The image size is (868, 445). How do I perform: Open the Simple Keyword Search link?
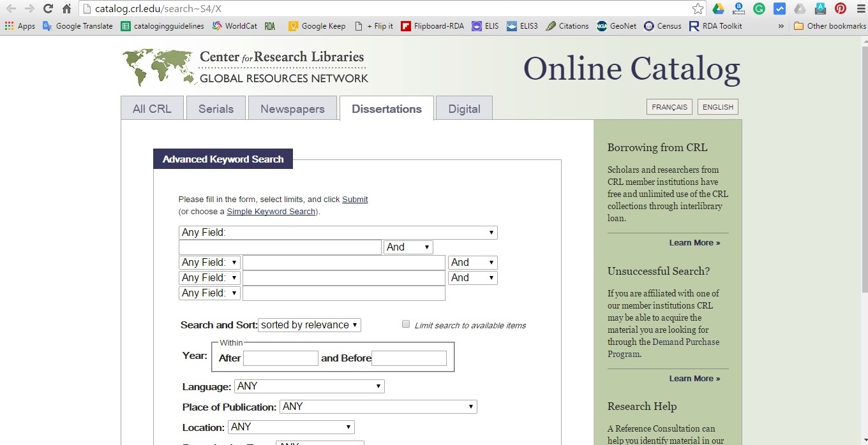(271, 212)
